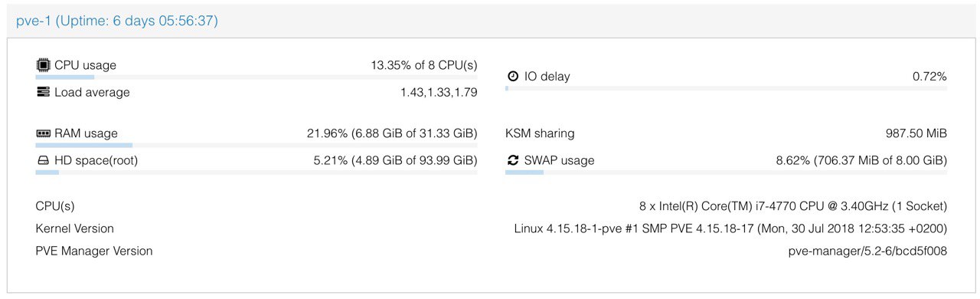The image size is (980, 299).
Task: Click the Intel Core i7-4770 CPU description
Action: (x=793, y=206)
